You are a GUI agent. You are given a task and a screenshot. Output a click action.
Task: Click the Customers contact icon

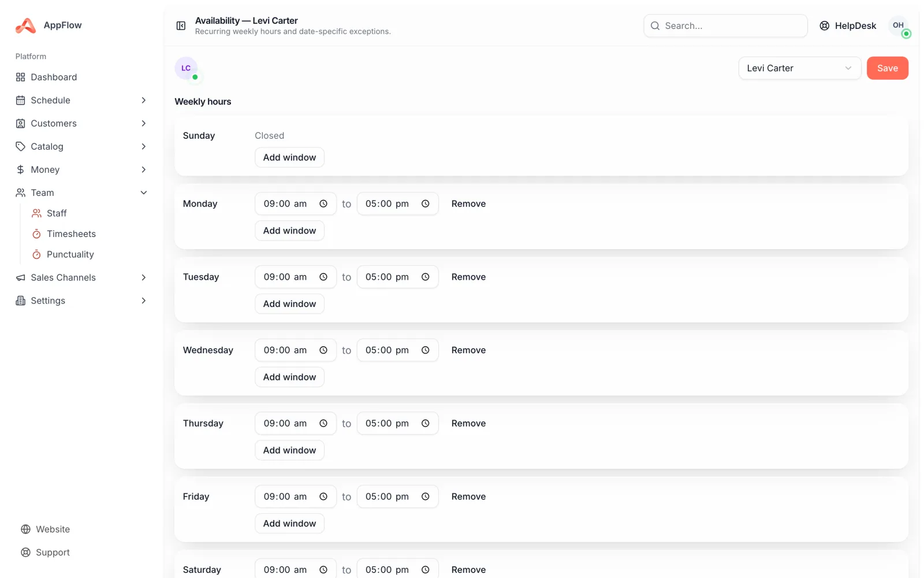tap(21, 123)
